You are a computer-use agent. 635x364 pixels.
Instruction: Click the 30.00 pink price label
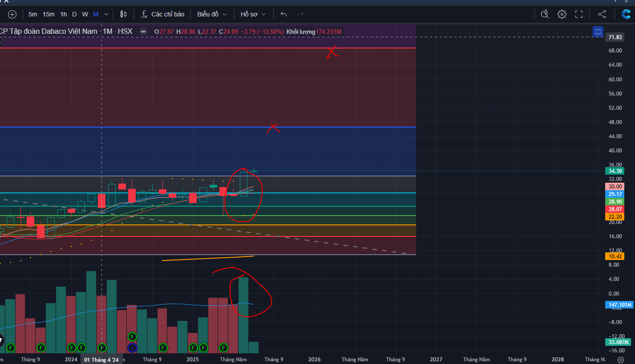click(615, 187)
